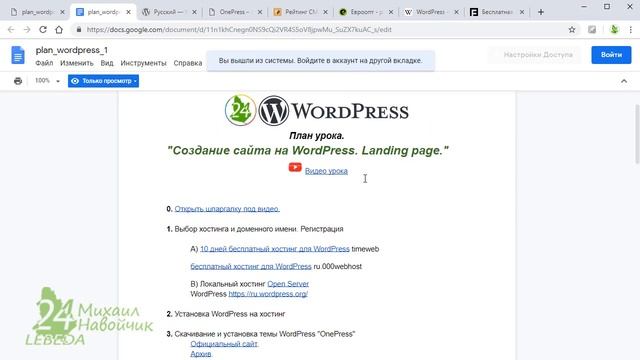Click the text План урока
This screenshot has height=360, width=640.
[x=317, y=136]
